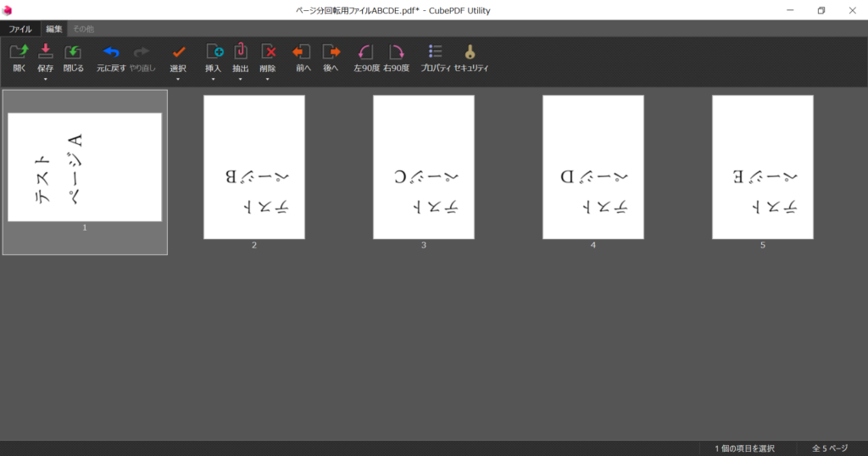
Task: Open the プロパティ (Properties) list icon
Action: 435,52
